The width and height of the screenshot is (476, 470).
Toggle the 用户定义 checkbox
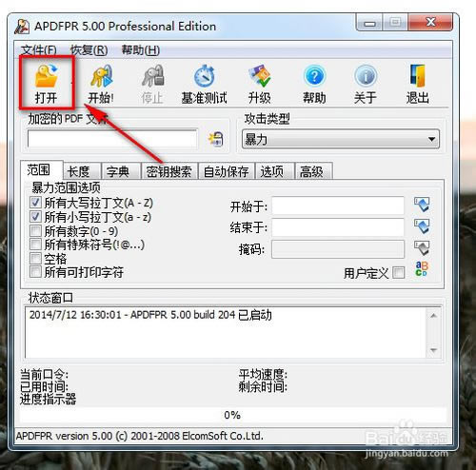click(x=399, y=272)
